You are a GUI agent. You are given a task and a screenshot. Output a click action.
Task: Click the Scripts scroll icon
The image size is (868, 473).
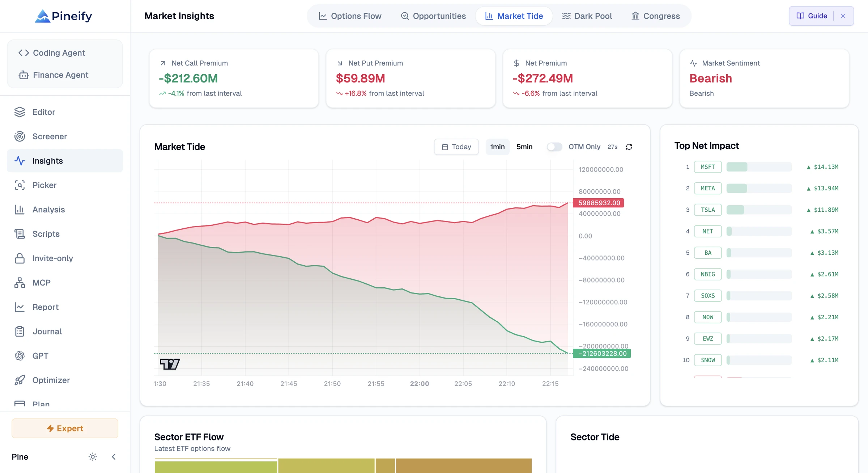pyautogui.click(x=20, y=234)
